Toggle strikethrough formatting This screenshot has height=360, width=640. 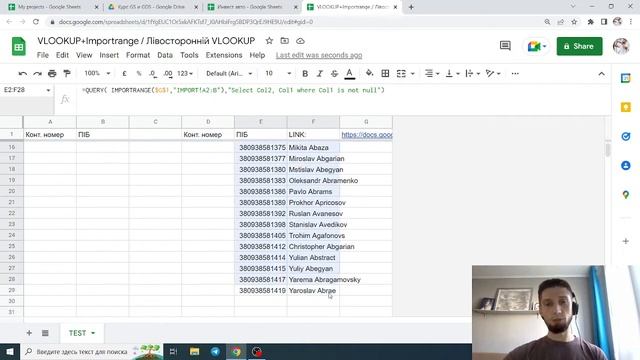[x=334, y=73]
